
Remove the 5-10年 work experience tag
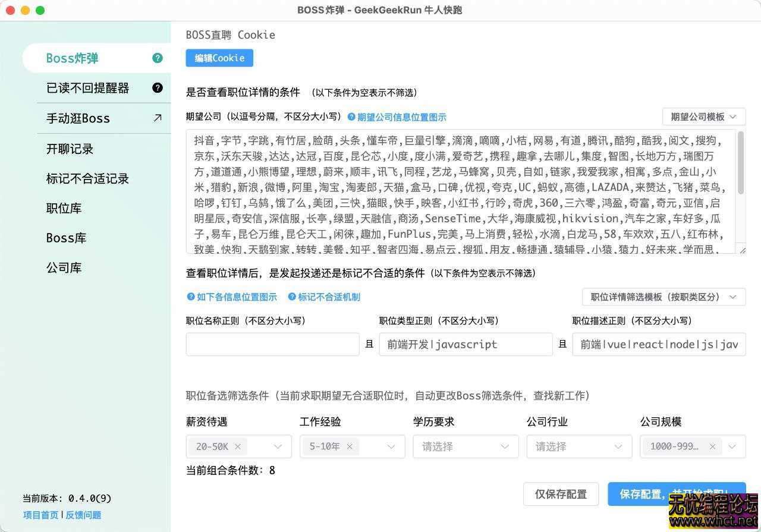pyautogui.click(x=350, y=446)
